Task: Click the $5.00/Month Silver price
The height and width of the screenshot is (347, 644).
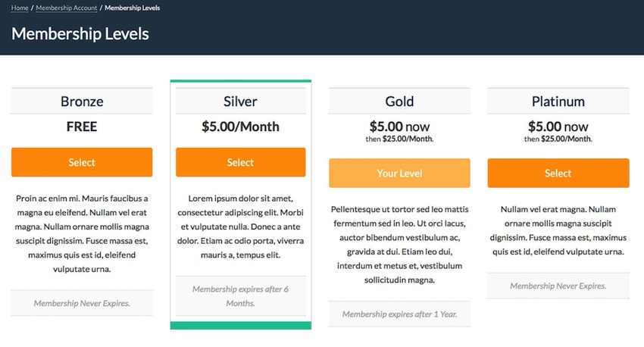Action: pos(241,127)
